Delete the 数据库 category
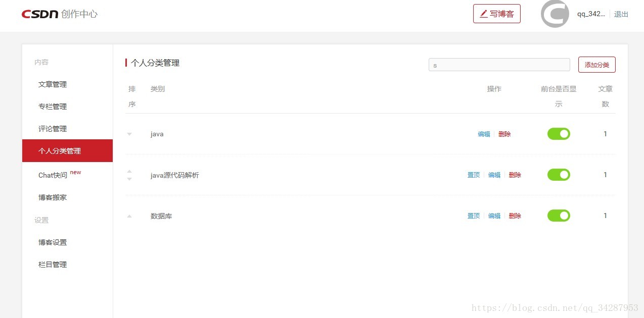Viewport: 644px width, 318px height. click(515, 216)
